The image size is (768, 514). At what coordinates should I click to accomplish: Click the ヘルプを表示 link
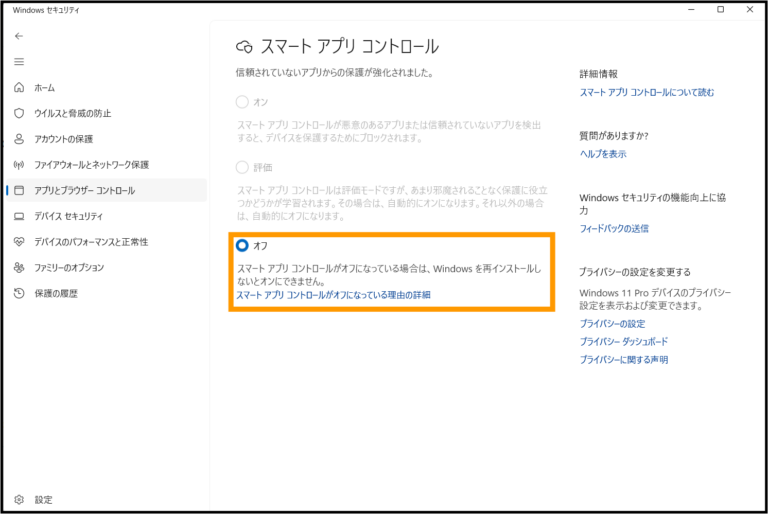603,154
